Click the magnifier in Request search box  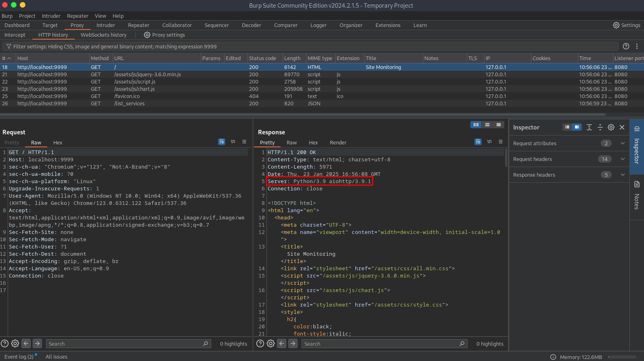pos(206,344)
